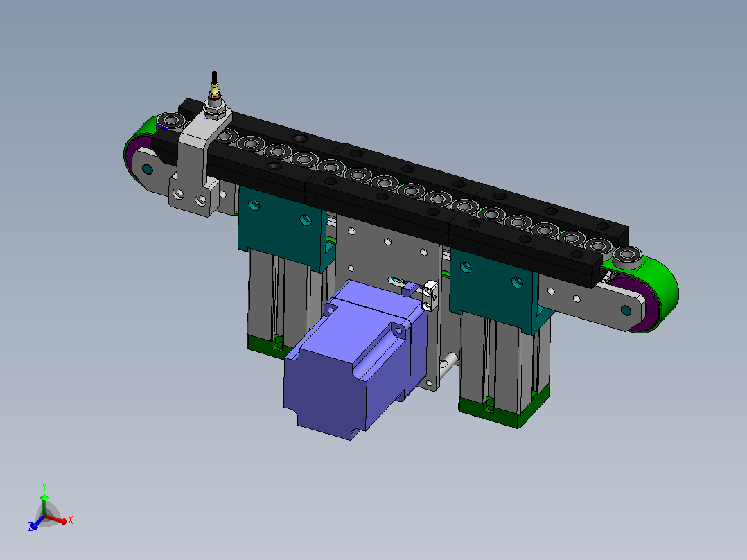Select the small white block beside the motor
The height and width of the screenshot is (560, 747).
pos(430,295)
